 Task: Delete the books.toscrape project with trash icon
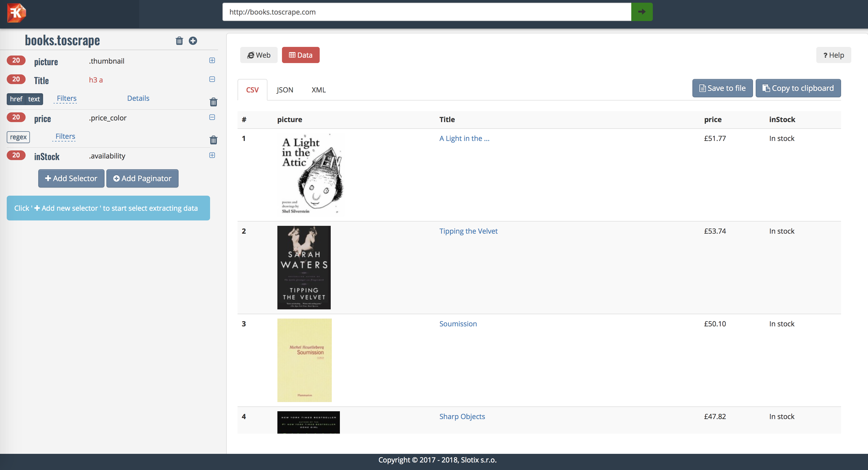179,41
